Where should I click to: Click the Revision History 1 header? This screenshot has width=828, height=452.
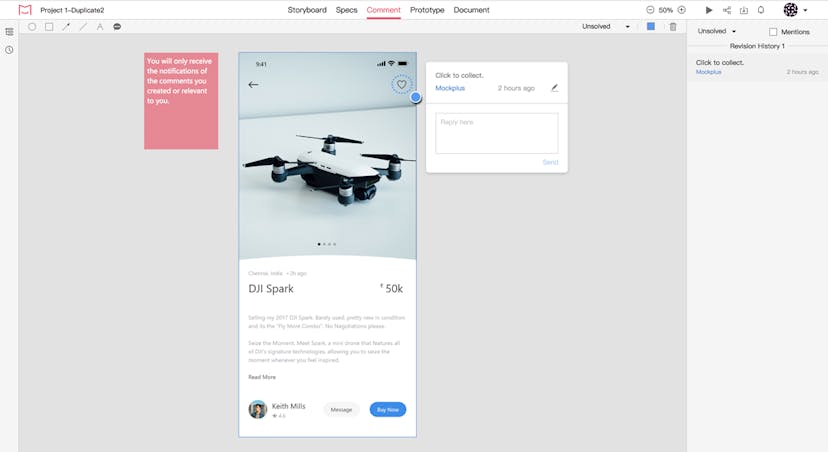(x=757, y=46)
